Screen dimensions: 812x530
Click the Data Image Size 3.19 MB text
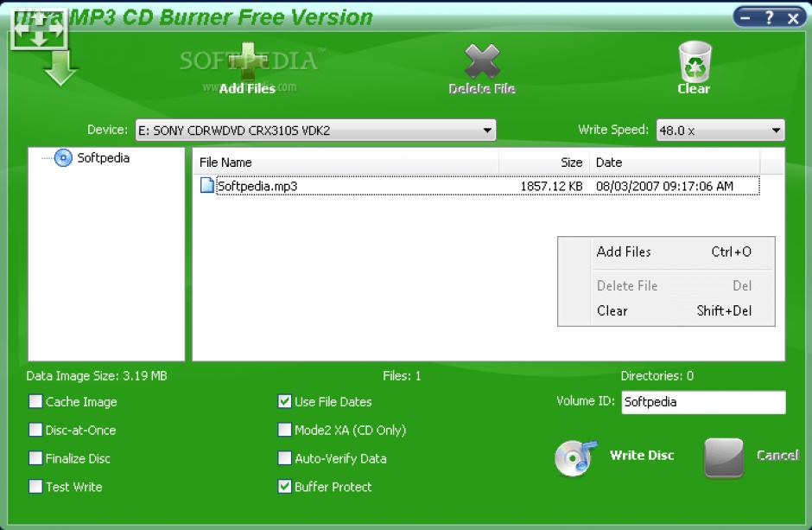(97, 376)
